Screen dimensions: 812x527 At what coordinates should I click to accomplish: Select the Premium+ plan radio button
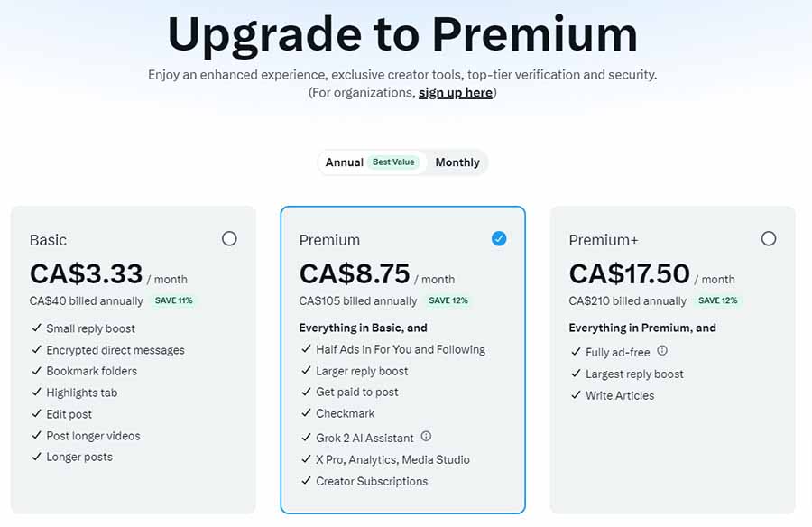click(x=769, y=238)
